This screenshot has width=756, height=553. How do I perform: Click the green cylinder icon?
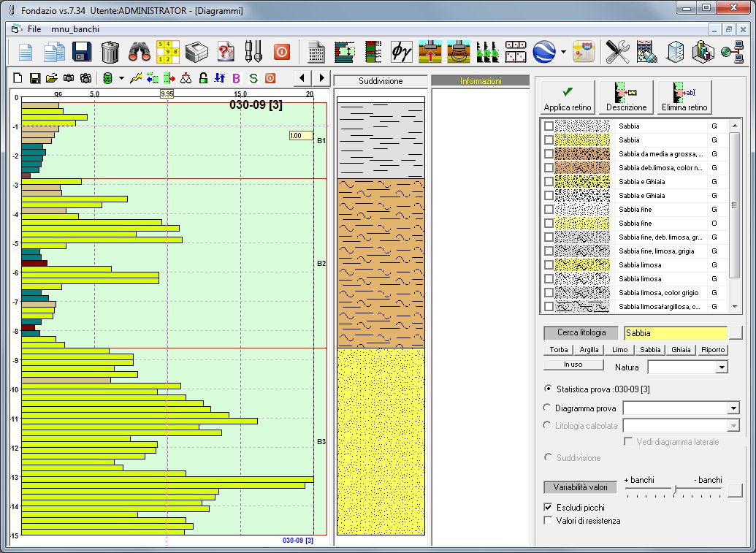click(x=108, y=78)
